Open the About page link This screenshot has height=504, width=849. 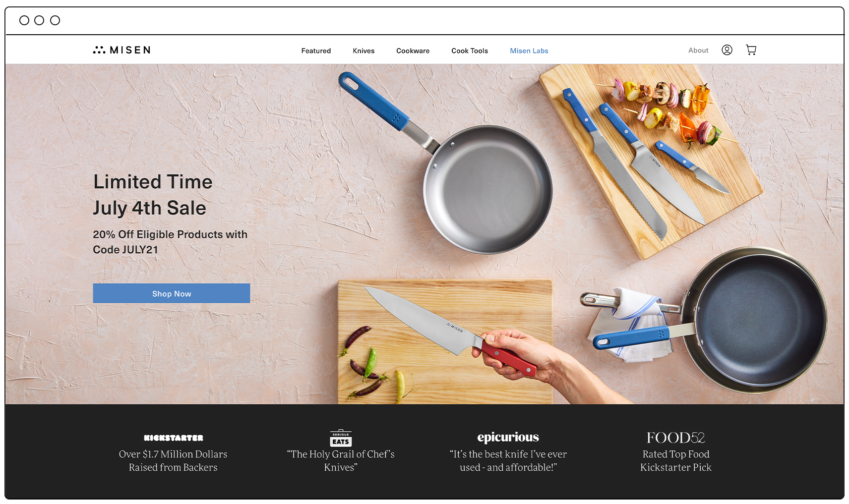tap(698, 50)
